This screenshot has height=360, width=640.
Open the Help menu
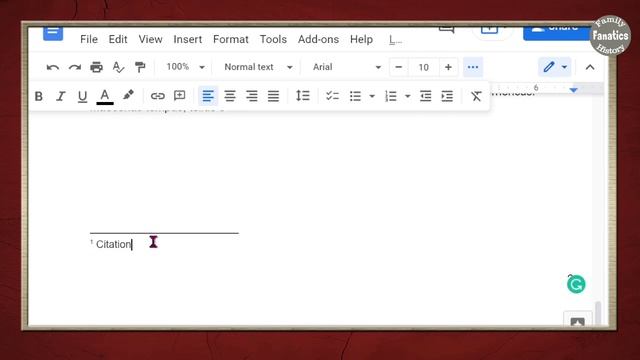361,40
